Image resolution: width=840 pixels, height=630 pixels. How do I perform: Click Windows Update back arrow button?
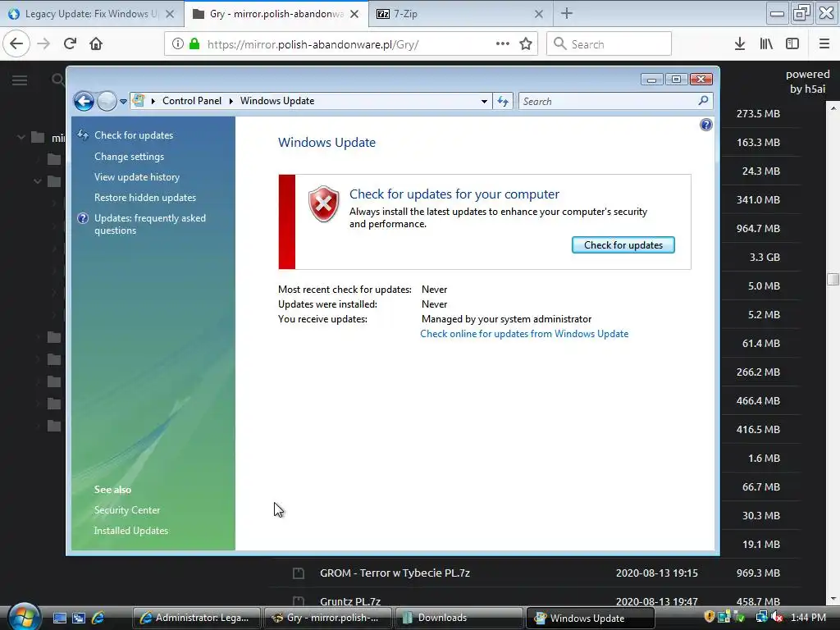[x=84, y=101]
